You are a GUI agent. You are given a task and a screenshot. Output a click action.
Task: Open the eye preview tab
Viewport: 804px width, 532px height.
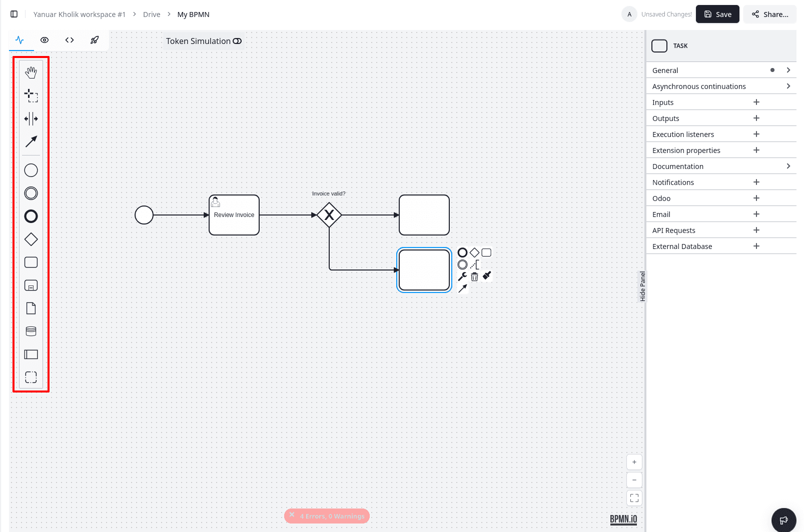[45, 40]
